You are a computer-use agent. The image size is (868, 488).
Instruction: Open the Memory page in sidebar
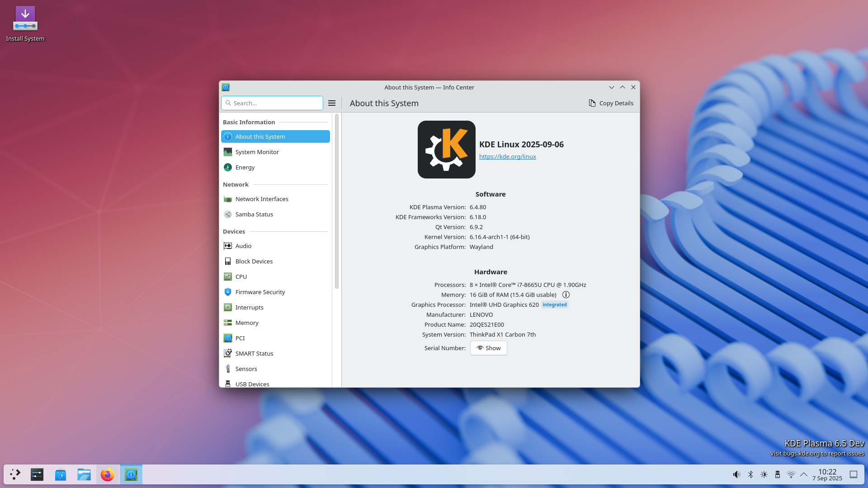tap(275, 323)
